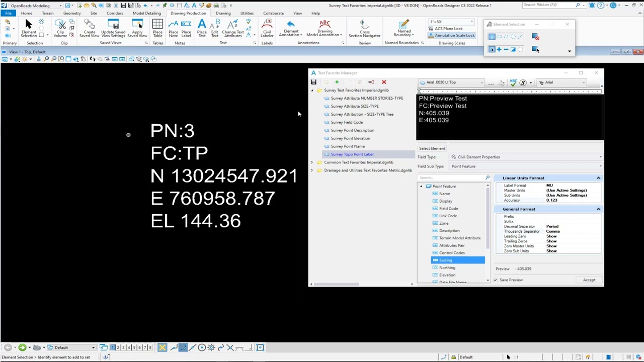The height and width of the screenshot is (362, 644).
Task: Save text favorites in Text Favorite Manager
Action: (x=313, y=82)
